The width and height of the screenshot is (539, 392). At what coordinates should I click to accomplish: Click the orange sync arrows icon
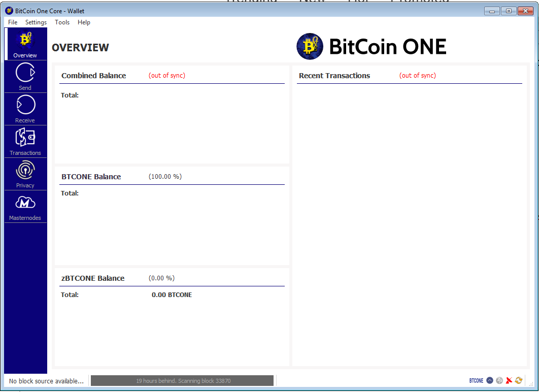[519, 380]
